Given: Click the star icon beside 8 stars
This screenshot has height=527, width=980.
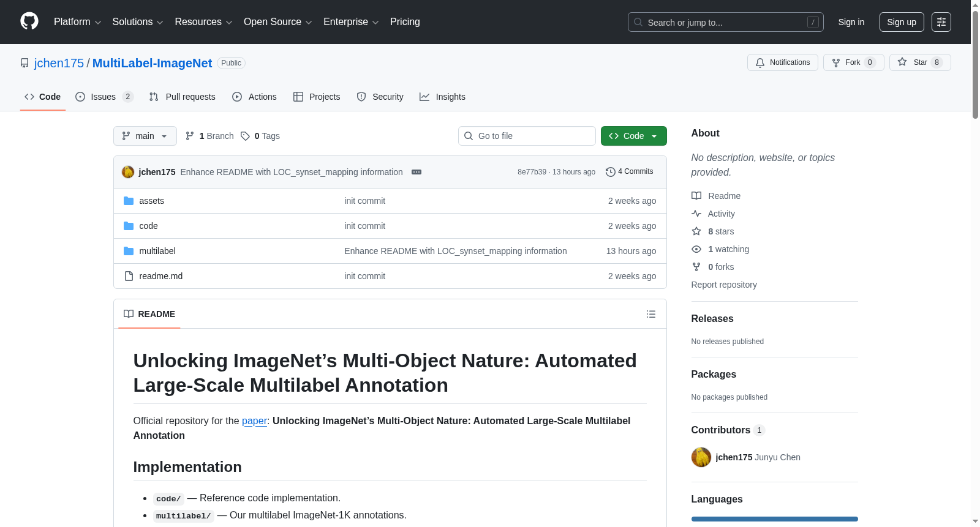Looking at the screenshot, I should tap(696, 231).
